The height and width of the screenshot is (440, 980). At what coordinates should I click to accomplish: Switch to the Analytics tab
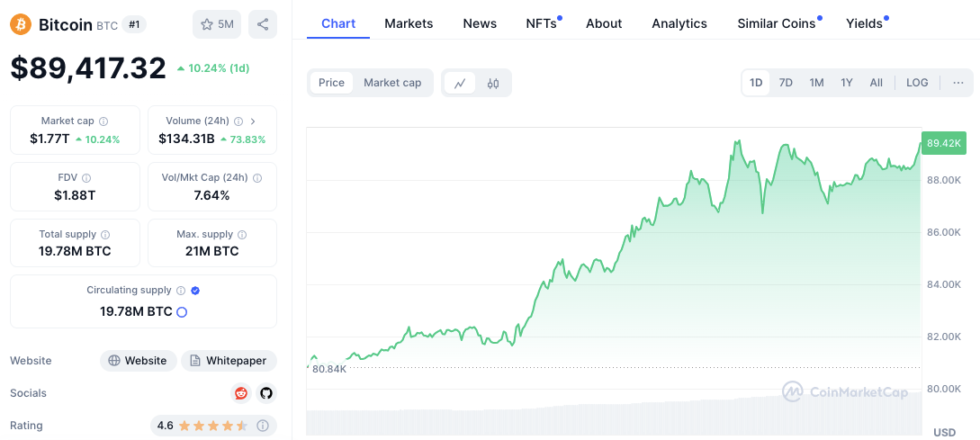pos(679,23)
